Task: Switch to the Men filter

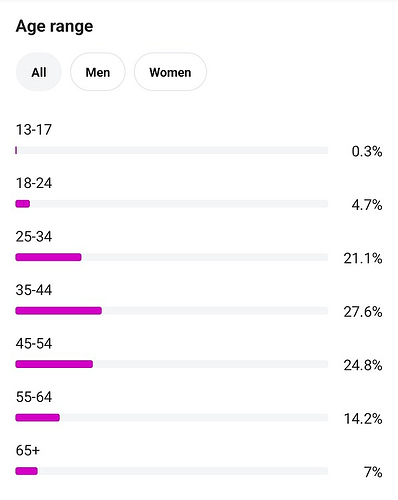Action: point(98,72)
